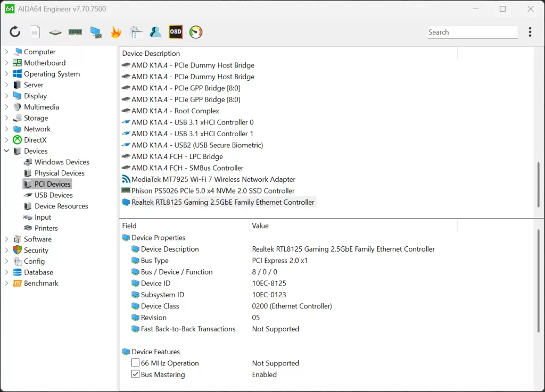Start the system stability test flame icon

115,32
